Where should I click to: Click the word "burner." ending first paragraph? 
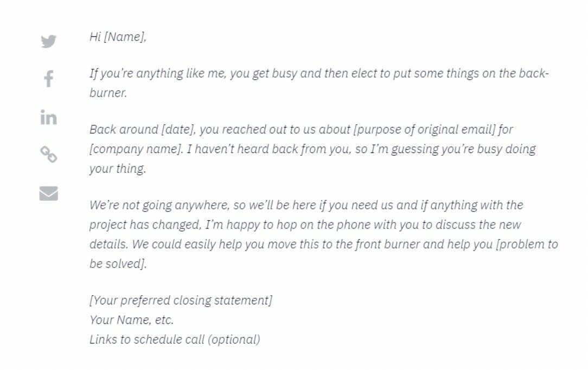pos(108,93)
